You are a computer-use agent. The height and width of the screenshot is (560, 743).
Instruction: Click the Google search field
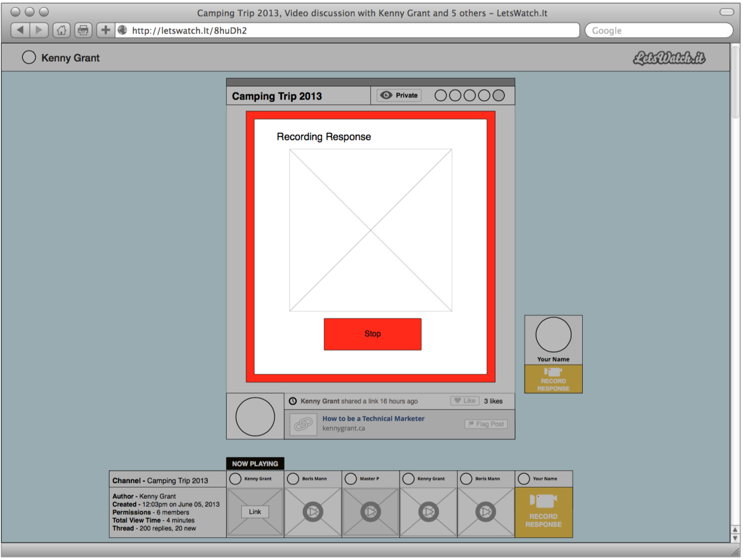[659, 30]
